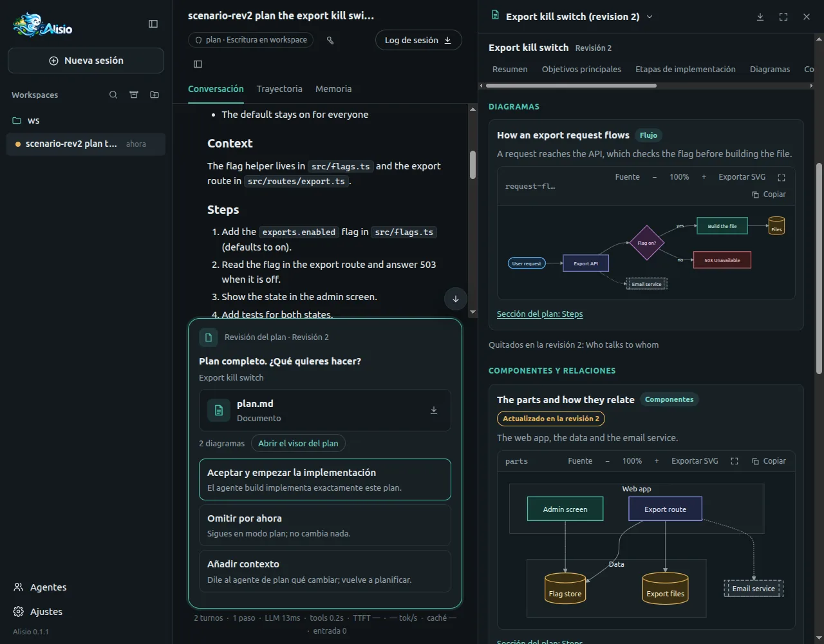This screenshot has width=824, height=644.
Task: Close the plan viewer panel
Action: [807, 17]
